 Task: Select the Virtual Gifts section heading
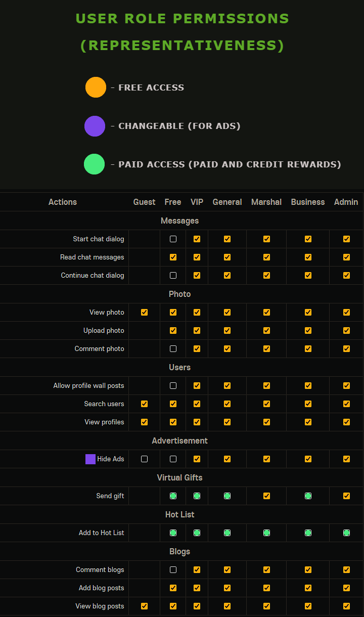point(179,478)
